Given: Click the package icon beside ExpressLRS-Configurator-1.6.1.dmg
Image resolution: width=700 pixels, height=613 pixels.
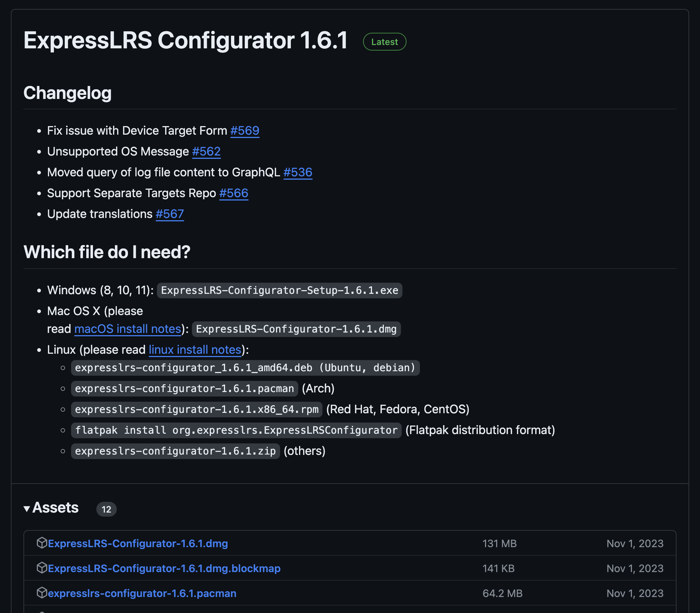Looking at the screenshot, I should pos(42,543).
